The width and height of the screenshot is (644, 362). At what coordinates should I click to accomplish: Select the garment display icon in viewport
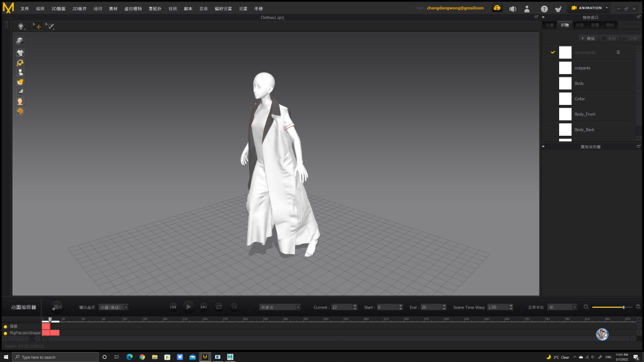20,53
